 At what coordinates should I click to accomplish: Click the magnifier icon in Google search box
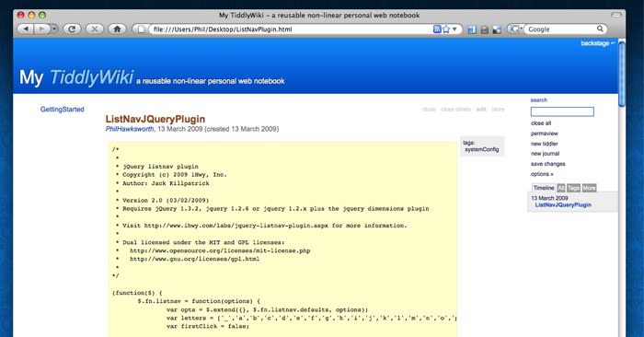point(600,29)
